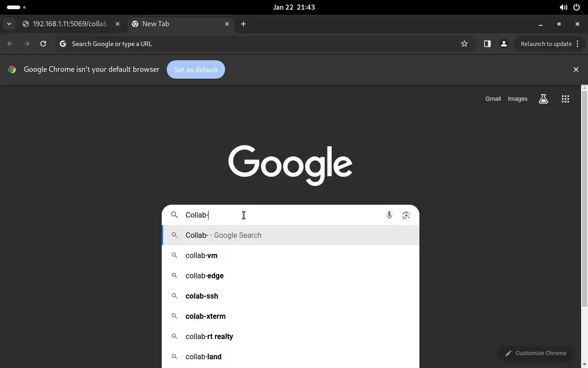Open a new browser tab
The image size is (588, 368).
pos(243,24)
